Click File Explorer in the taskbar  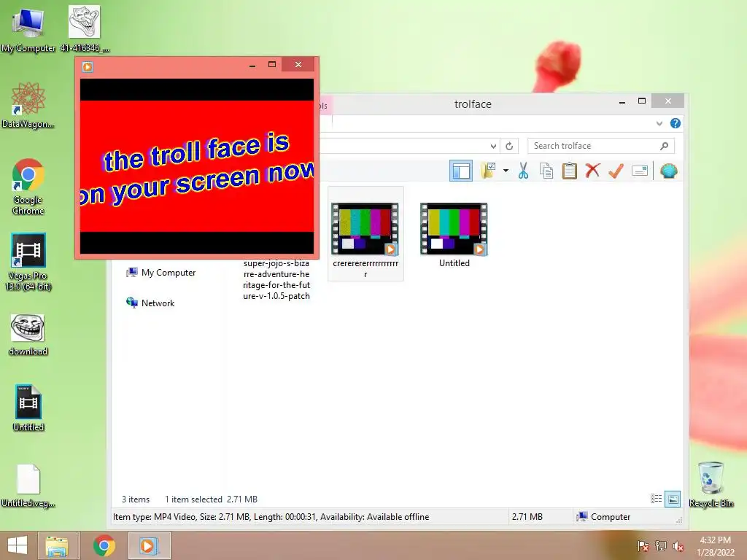coord(56,545)
